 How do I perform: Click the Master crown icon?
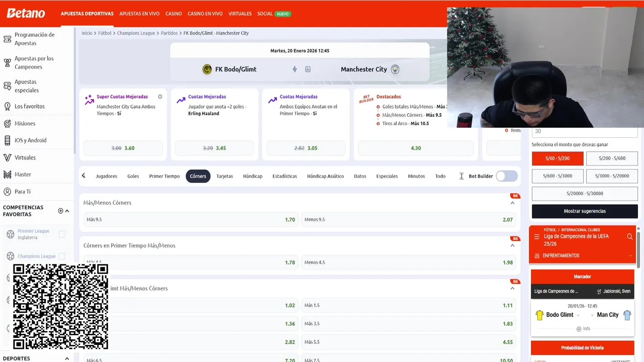pyautogui.click(x=7, y=174)
